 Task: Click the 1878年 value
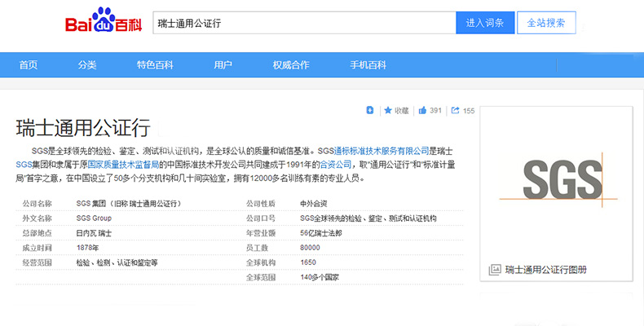coord(87,248)
